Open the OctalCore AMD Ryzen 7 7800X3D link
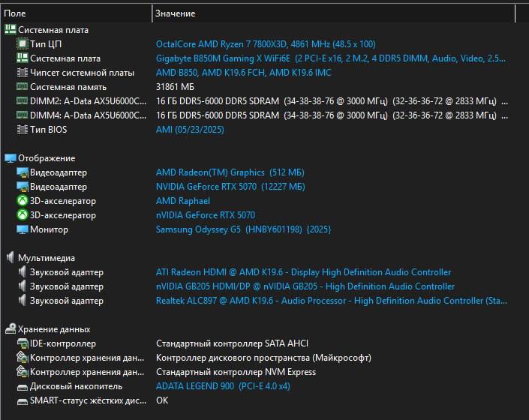 coord(266,44)
